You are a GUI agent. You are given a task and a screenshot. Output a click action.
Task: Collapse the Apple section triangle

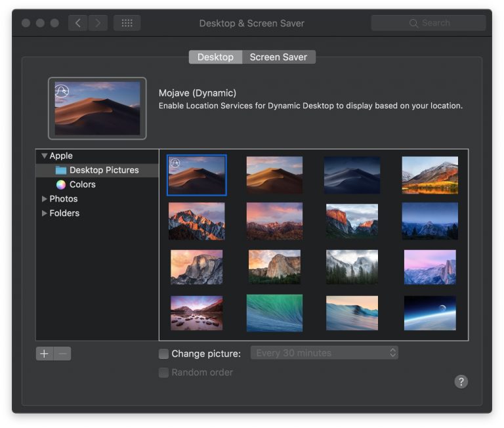pyautogui.click(x=45, y=156)
